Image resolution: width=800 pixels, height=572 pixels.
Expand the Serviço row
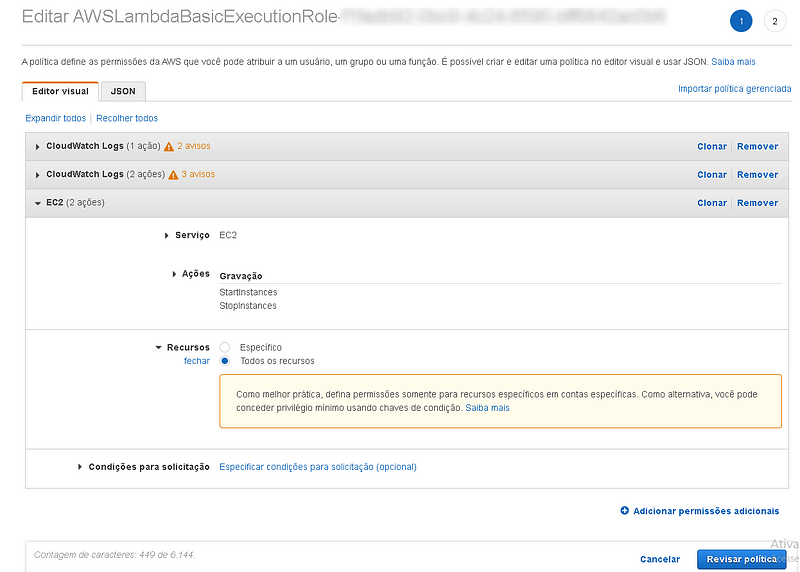click(x=166, y=236)
